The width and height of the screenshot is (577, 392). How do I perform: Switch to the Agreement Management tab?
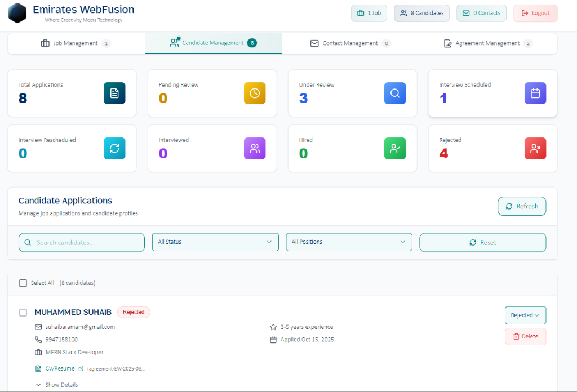coord(487,43)
